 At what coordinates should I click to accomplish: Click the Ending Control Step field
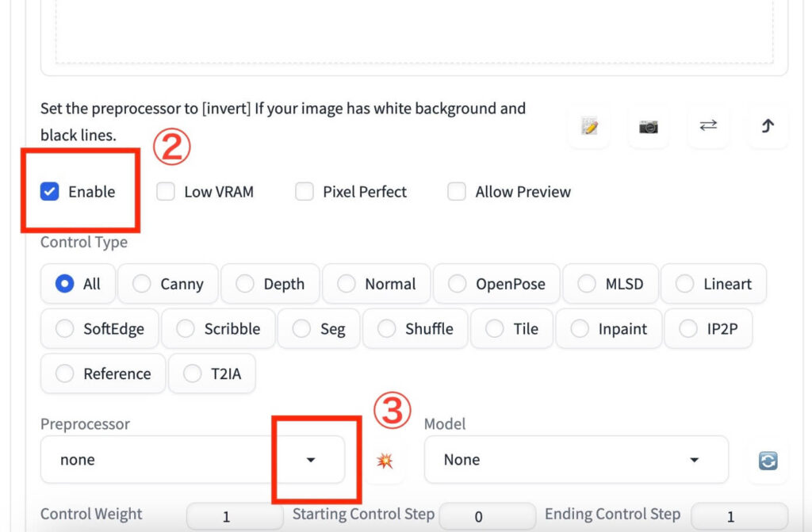(730, 517)
